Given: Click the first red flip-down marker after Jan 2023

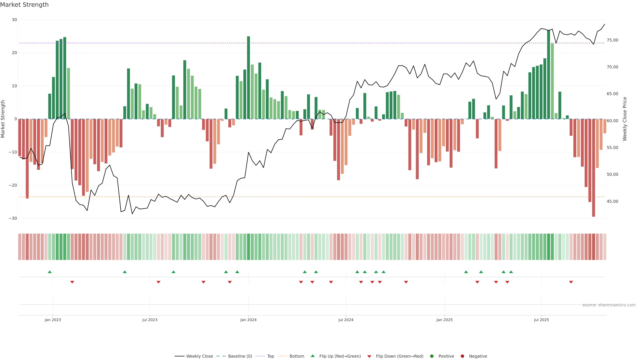Looking at the screenshot, I should pos(72,282).
